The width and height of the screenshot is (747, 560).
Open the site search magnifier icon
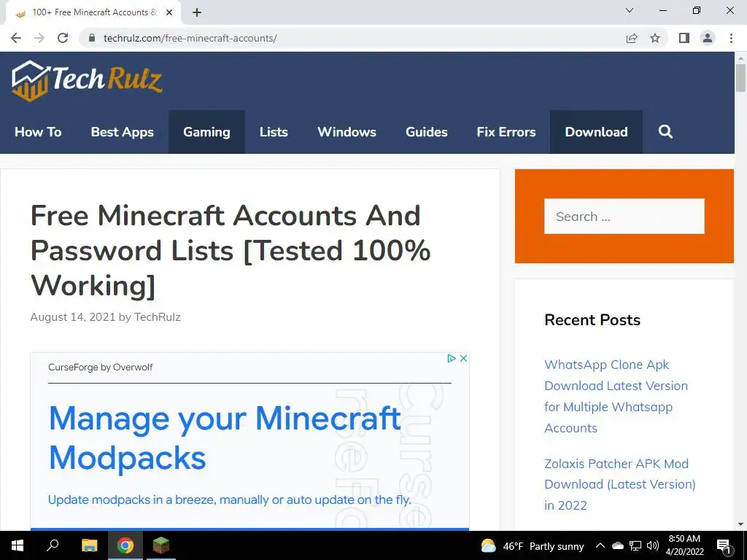[x=665, y=131]
